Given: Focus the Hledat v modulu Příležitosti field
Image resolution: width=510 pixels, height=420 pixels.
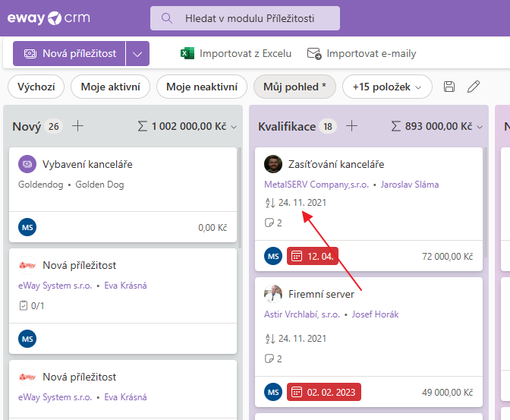Looking at the screenshot, I should (x=245, y=18).
